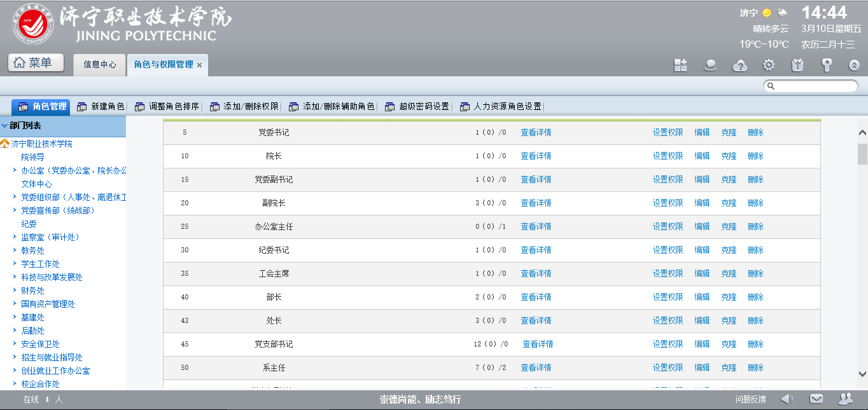Open the envelope messages icon in status bar

(x=816, y=399)
